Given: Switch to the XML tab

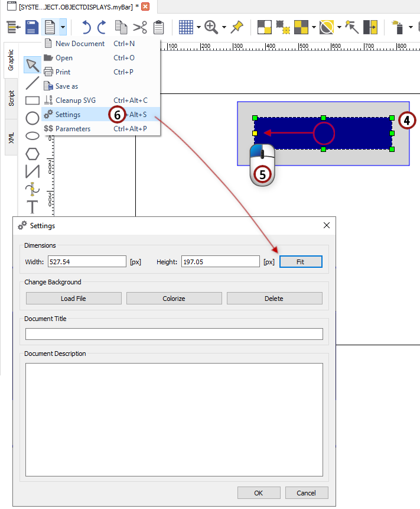Looking at the screenshot, I should tap(11, 137).
